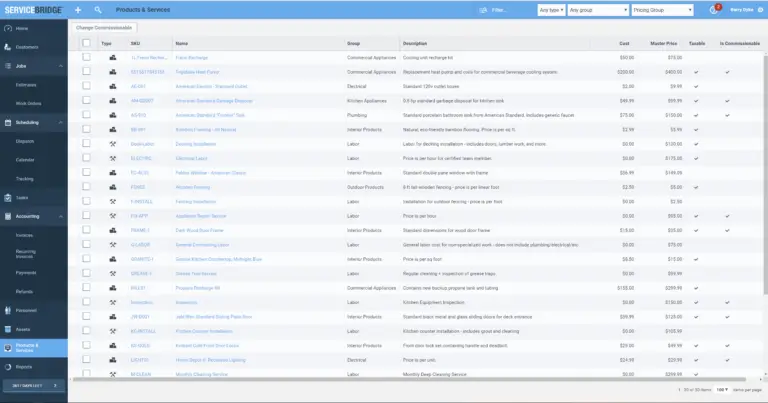Viewport: 768px width, 403px height.
Task: Open Refunds in the sidebar
Action: (24, 291)
